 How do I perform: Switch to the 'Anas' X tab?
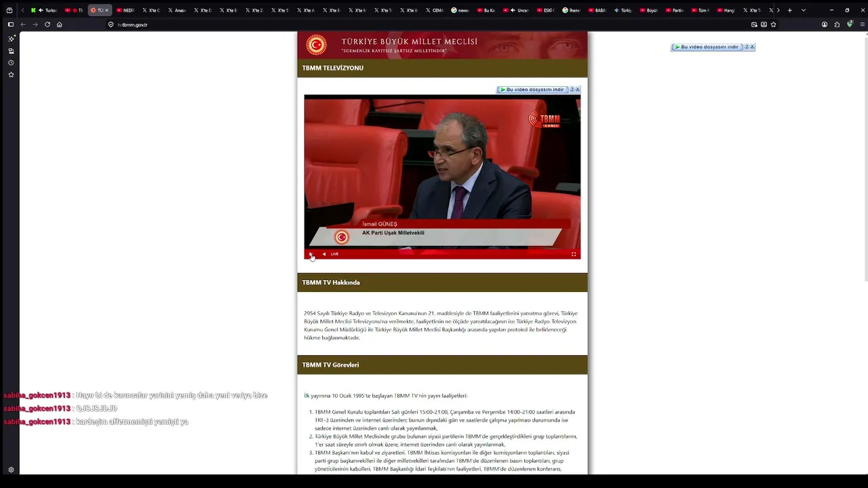point(176,10)
